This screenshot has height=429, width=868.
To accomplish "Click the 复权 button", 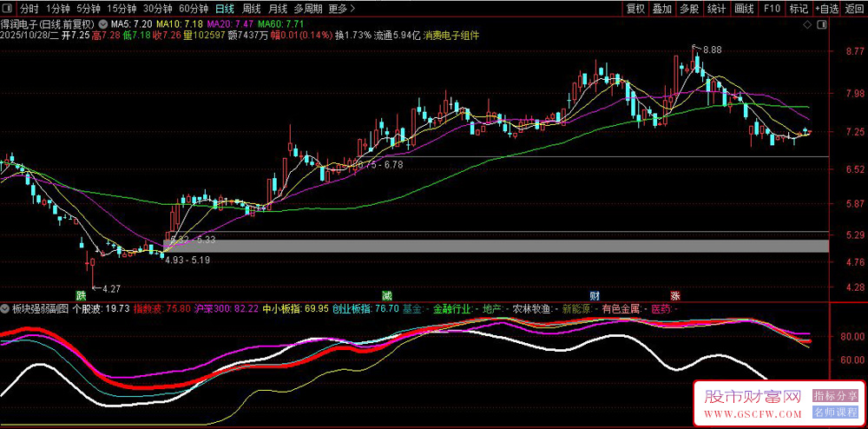I will pyautogui.click(x=635, y=9).
